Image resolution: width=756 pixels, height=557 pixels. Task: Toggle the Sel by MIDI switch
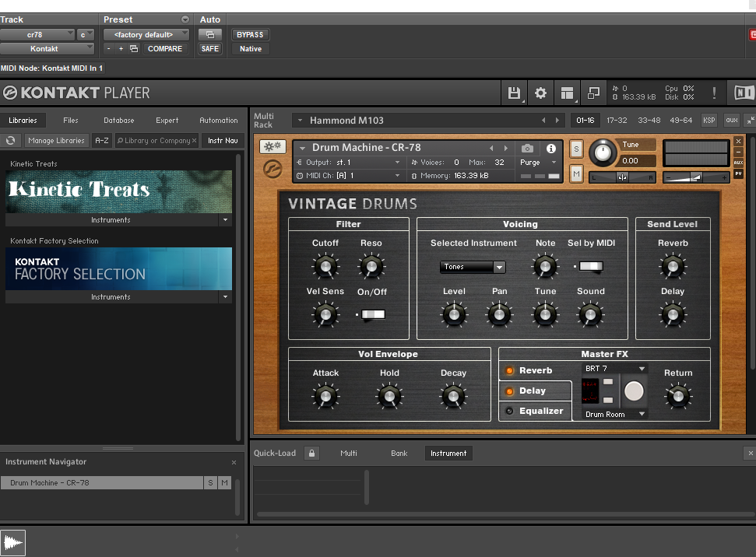pos(591,267)
